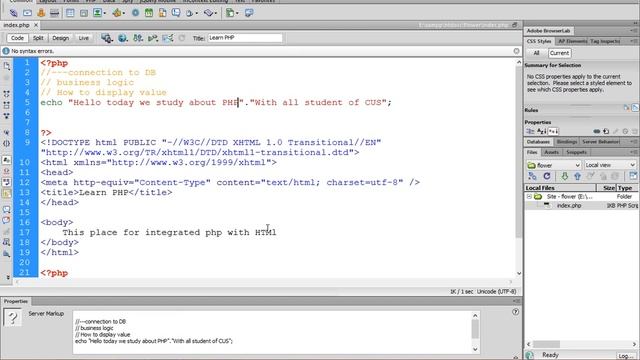The width and height of the screenshot is (640, 360).
Task: Switch to the AP Elements tab
Action: pyautogui.click(x=572, y=41)
